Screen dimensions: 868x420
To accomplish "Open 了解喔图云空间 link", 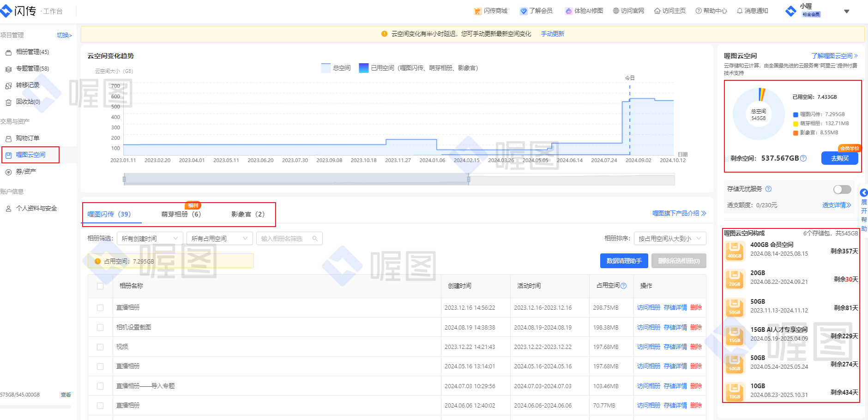I will (x=835, y=56).
